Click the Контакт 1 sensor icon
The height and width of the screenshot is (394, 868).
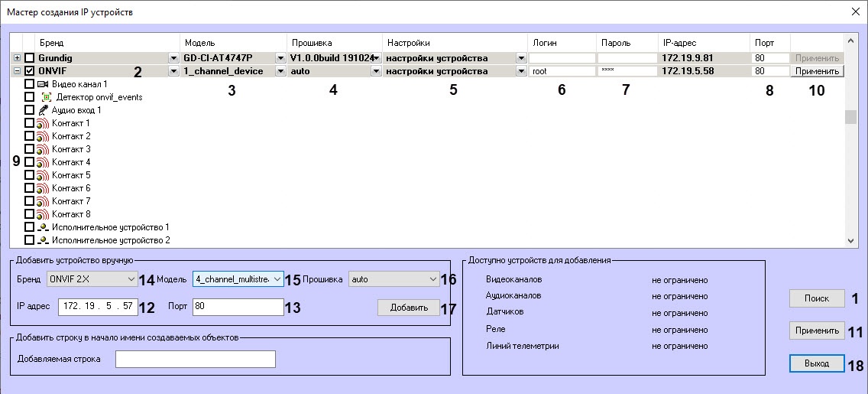43,123
